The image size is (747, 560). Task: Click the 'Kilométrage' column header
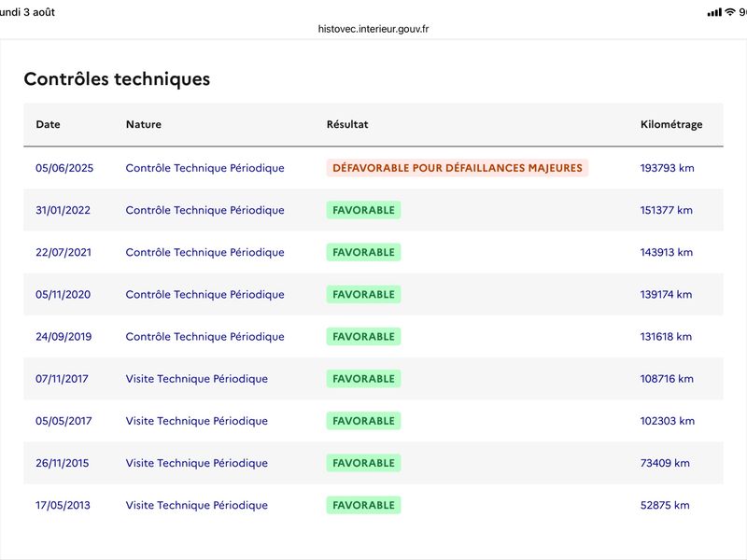click(671, 124)
